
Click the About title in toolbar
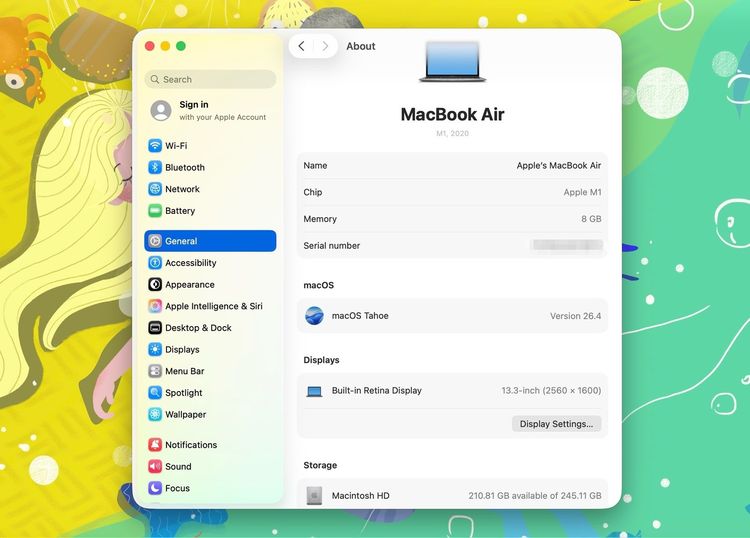(361, 46)
